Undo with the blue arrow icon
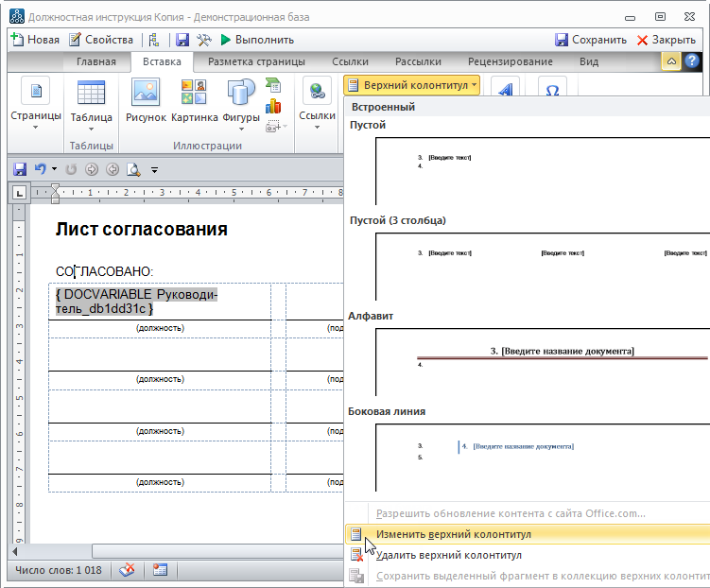 coord(41,170)
